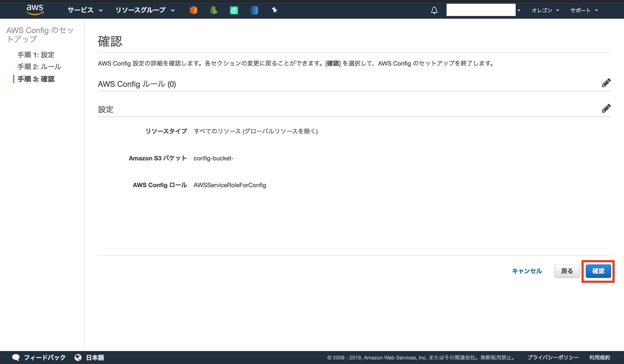
Task: Go to 手順 1: 設定
Action: click(36, 55)
